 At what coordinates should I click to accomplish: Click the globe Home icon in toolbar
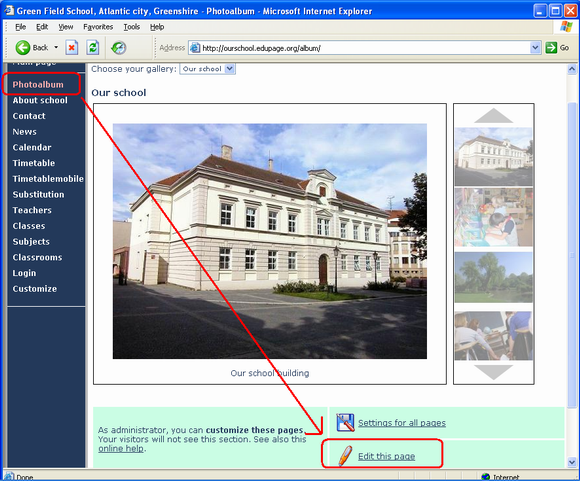[119, 48]
